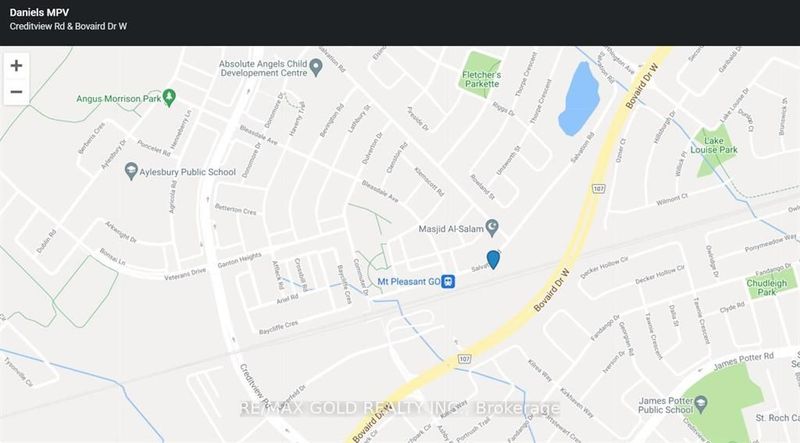
Task: Click the Masjid Al-Salam crescent marker
Action: tap(492, 228)
